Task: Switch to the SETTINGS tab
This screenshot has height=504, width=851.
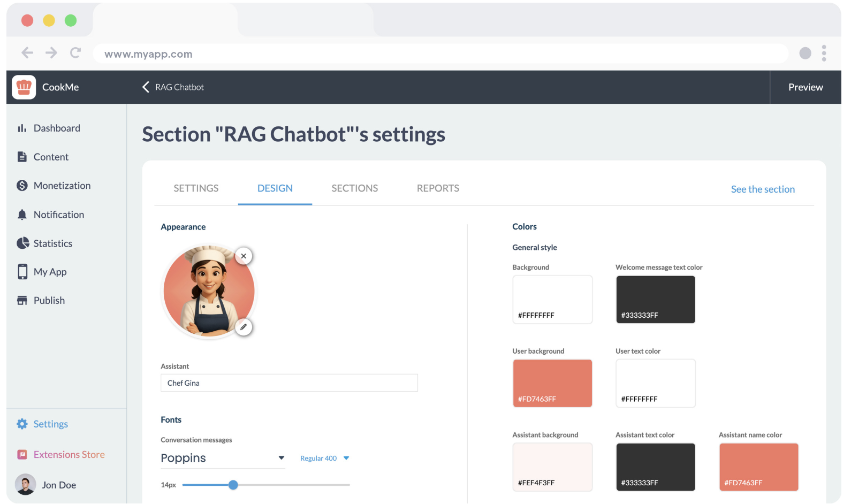Action: [x=196, y=188]
